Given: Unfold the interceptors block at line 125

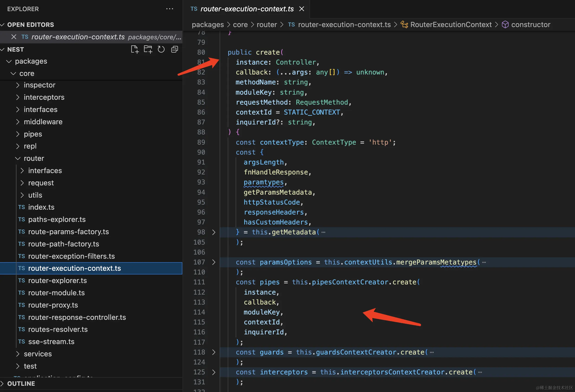Looking at the screenshot, I should (214, 372).
